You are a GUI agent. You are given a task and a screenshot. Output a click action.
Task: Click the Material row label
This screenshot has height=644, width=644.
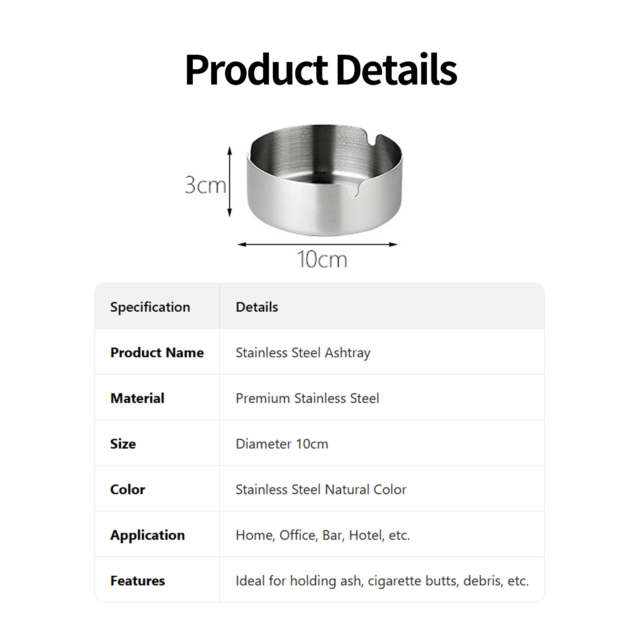tap(137, 398)
